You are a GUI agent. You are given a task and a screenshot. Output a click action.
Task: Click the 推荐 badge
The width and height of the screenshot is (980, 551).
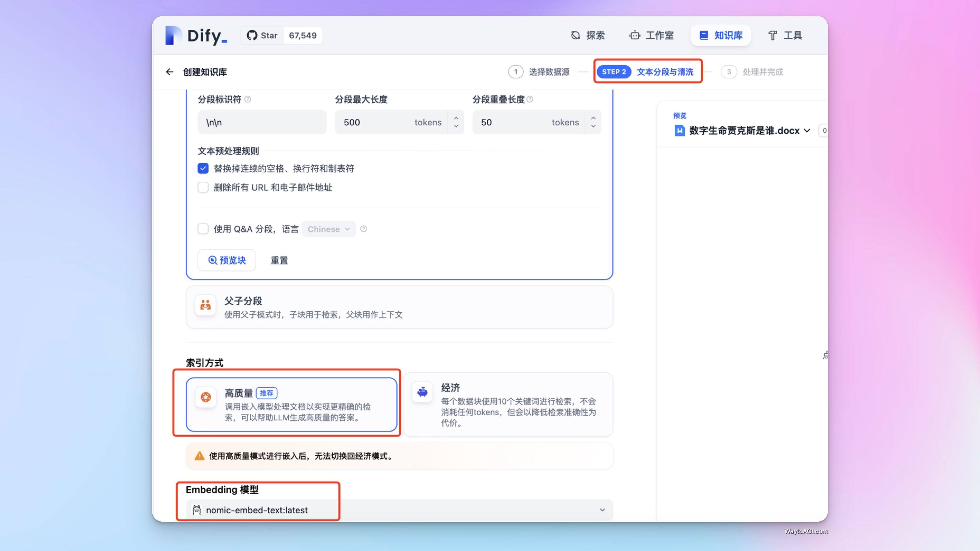(266, 393)
